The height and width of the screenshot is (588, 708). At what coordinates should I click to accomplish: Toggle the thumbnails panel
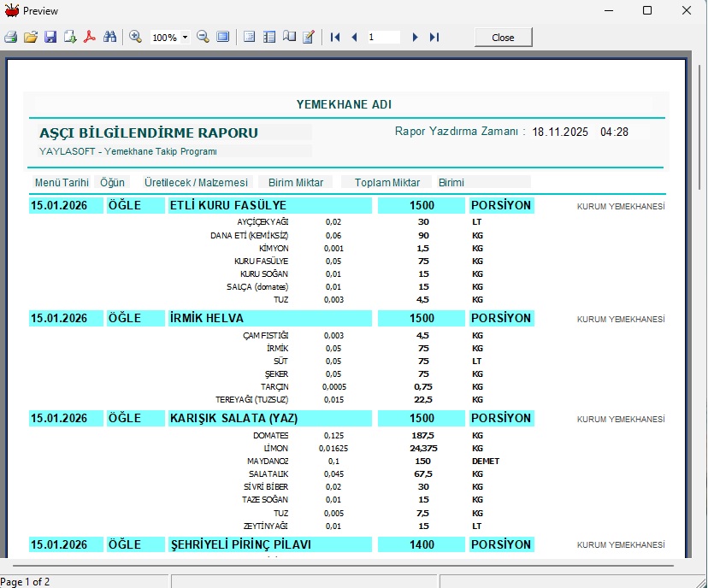click(x=269, y=38)
